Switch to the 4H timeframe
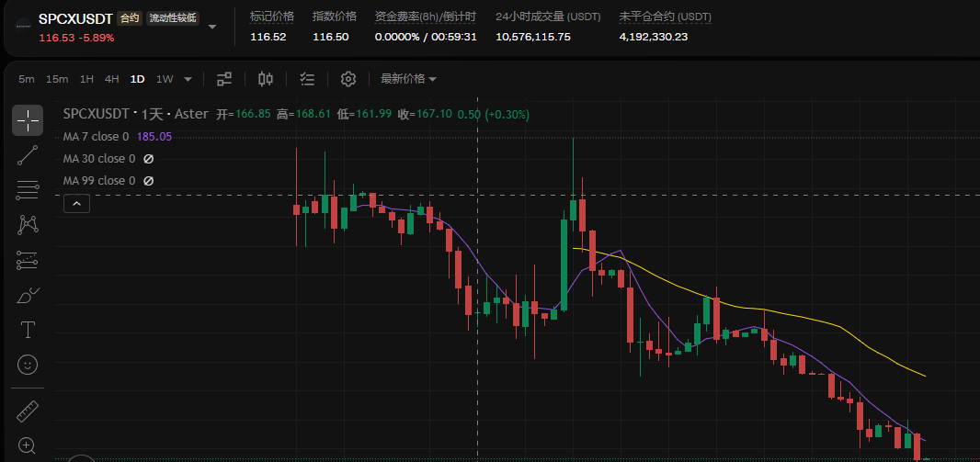 pos(112,79)
